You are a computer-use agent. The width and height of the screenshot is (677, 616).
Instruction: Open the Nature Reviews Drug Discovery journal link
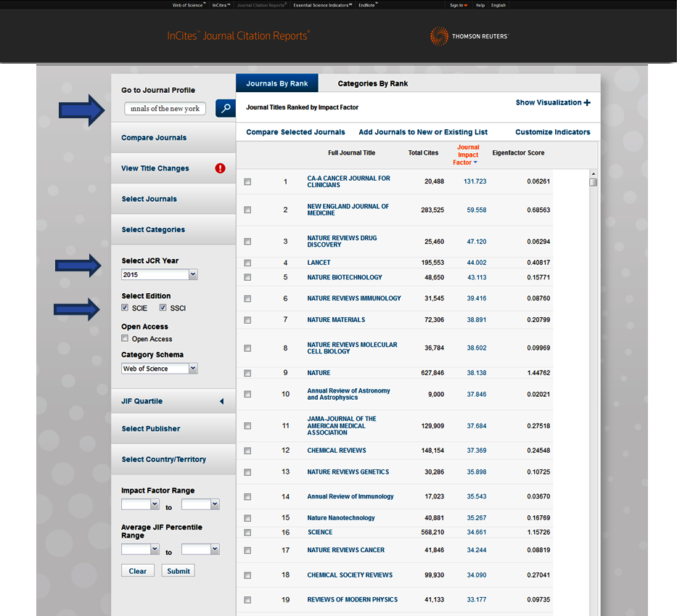click(x=342, y=242)
